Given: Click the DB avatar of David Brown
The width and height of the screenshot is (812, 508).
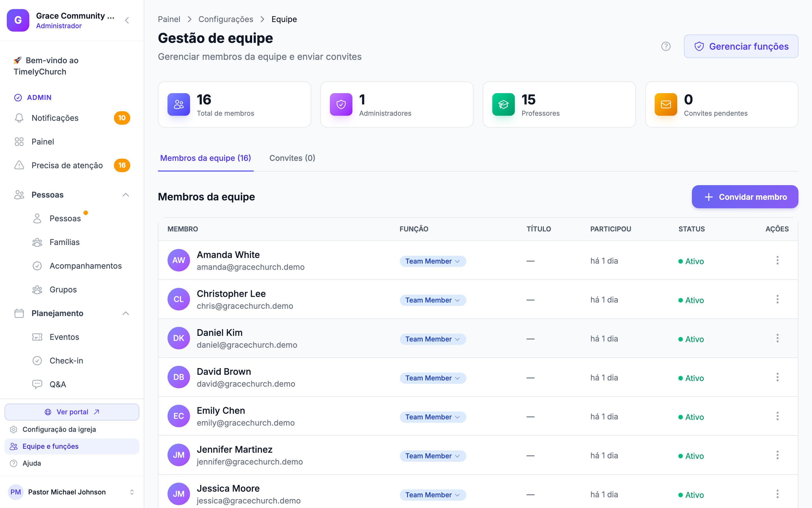Looking at the screenshot, I should [178, 377].
